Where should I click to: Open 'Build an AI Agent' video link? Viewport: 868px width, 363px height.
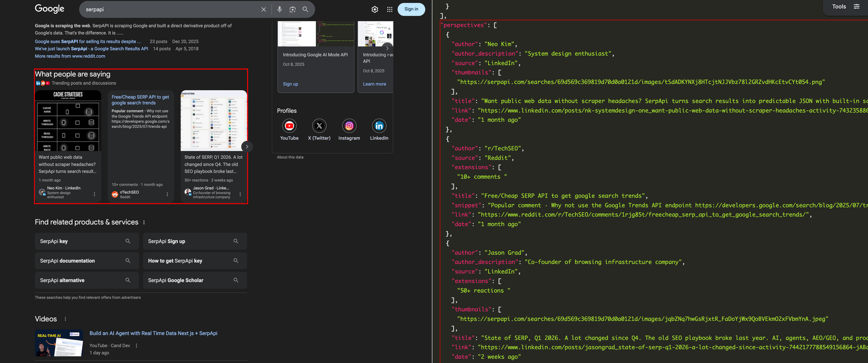click(x=153, y=334)
